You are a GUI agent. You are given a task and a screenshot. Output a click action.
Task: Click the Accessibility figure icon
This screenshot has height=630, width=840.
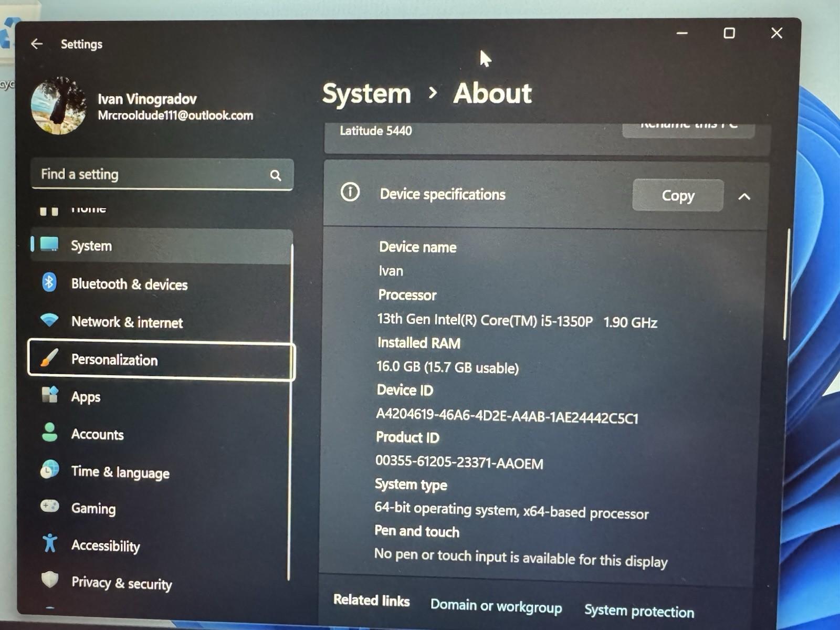[x=50, y=543]
